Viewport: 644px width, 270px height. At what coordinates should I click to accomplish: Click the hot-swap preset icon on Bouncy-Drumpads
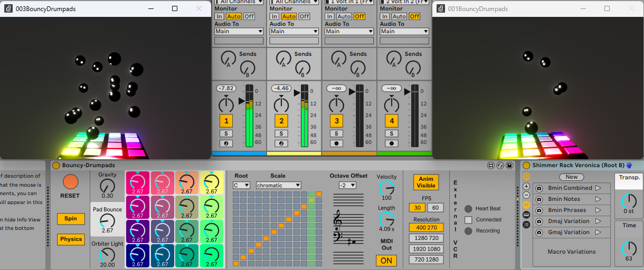(x=500, y=166)
